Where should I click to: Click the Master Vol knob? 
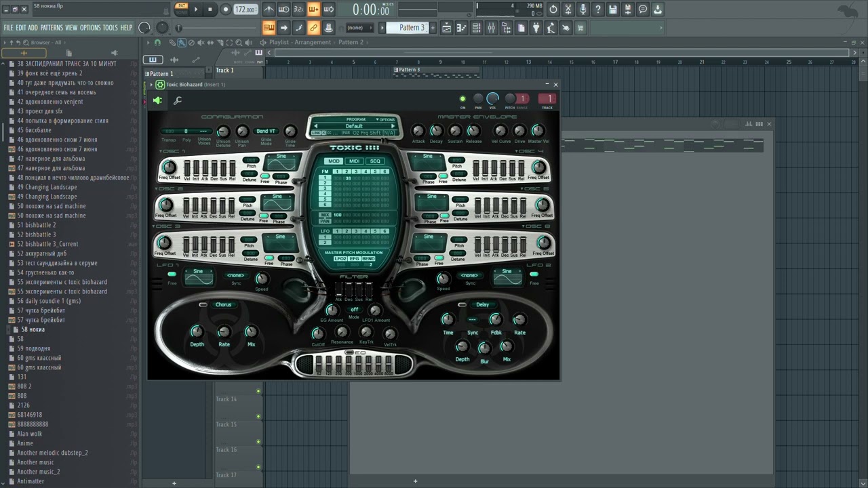(537, 131)
